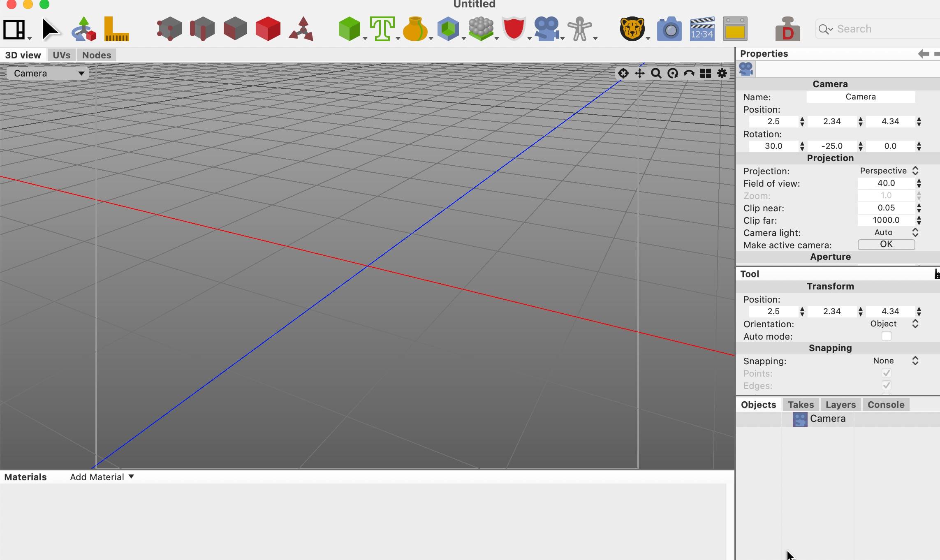
Task: Toggle the Points snapping checkbox
Action: tap(886, 373)
